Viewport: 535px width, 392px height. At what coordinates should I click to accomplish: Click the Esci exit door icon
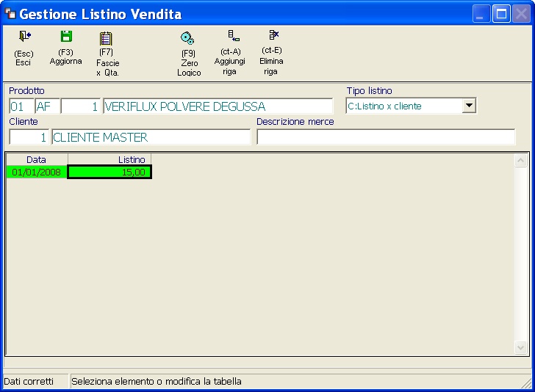(25, 36)
